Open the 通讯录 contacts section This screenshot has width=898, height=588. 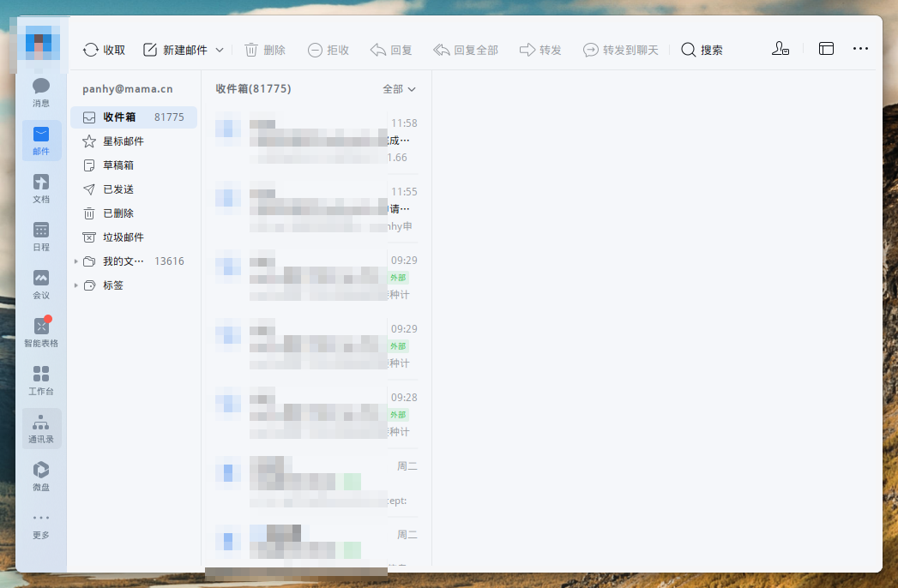[x=40, y=429]
